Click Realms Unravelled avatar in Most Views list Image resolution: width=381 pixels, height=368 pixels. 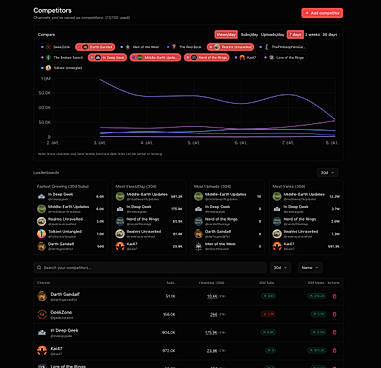tap(277, 234)
